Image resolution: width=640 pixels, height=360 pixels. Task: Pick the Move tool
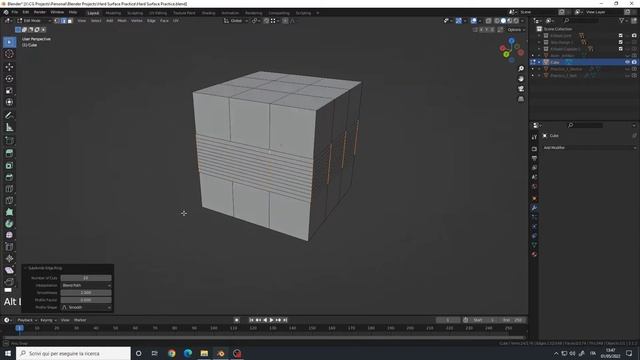[9, 67]
